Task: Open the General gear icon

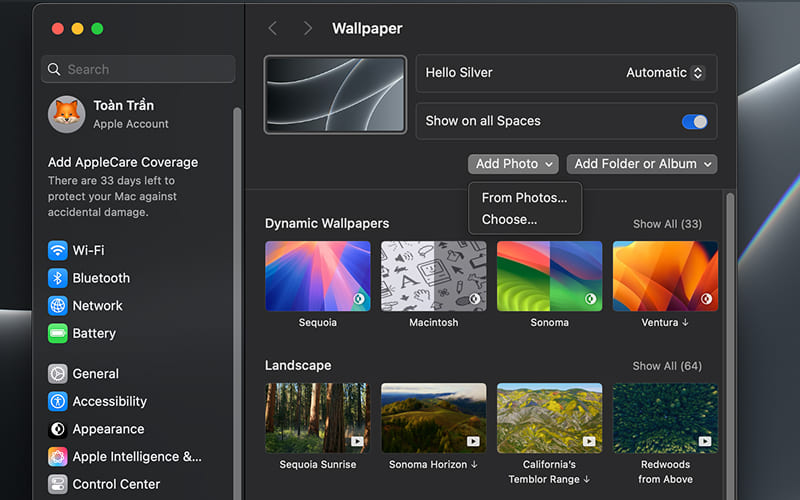Action: pyautogui.click(x=58, y=374)
